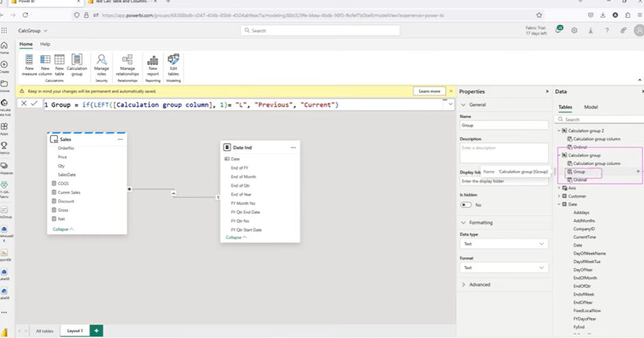
Task: Click the Description text box
Action: (504, 153)
